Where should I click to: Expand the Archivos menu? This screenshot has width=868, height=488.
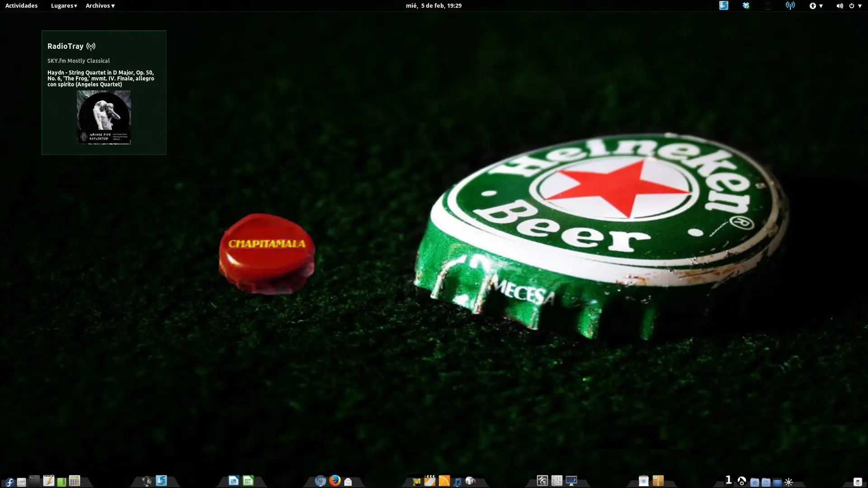coord(99,5)
